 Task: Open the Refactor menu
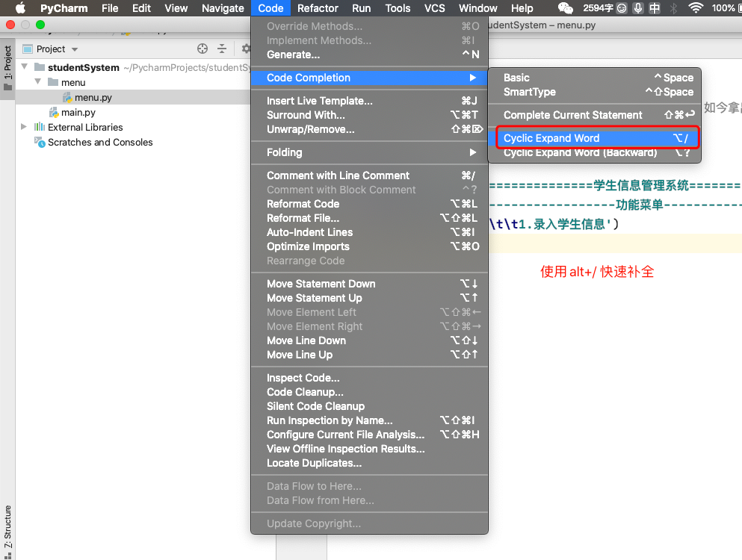318,8
